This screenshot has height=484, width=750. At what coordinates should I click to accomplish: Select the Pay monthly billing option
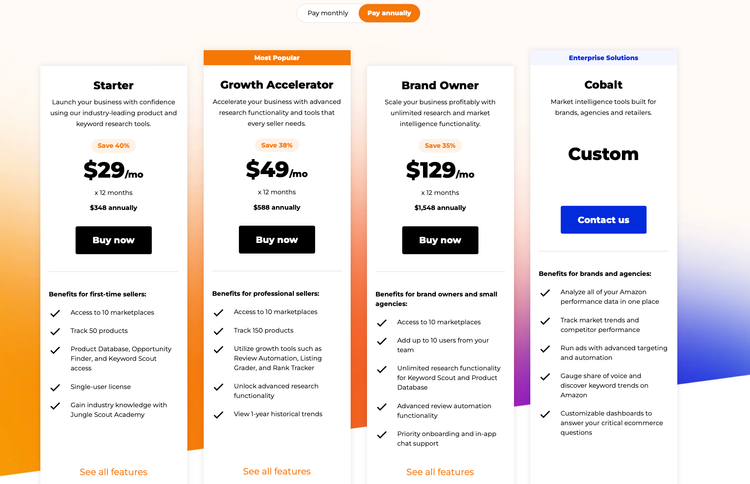(328, 13)
